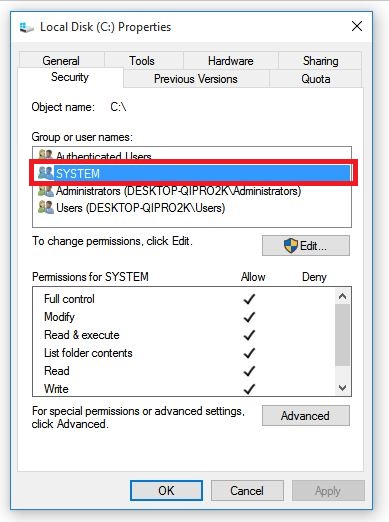Click the UAC shield icon on Edit
This screenshot has width=389, height=522.
pos(291,246)
